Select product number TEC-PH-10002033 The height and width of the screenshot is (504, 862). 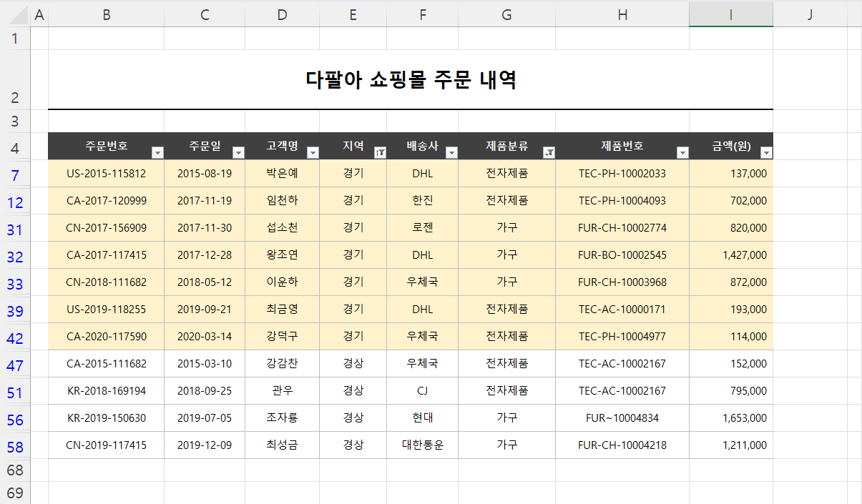(x=622, y=174)
